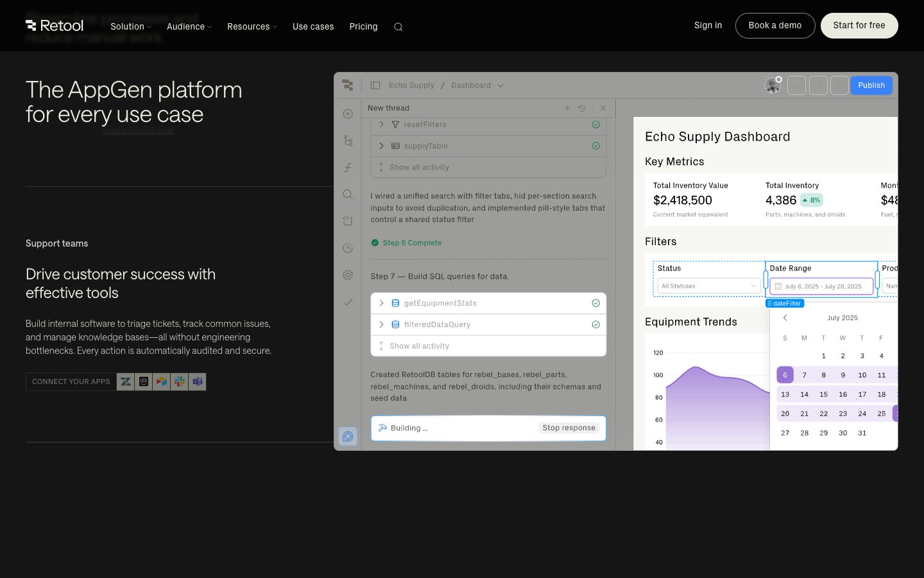
Task: Click the Date Range input field
Action: click(x=821, y=286)
